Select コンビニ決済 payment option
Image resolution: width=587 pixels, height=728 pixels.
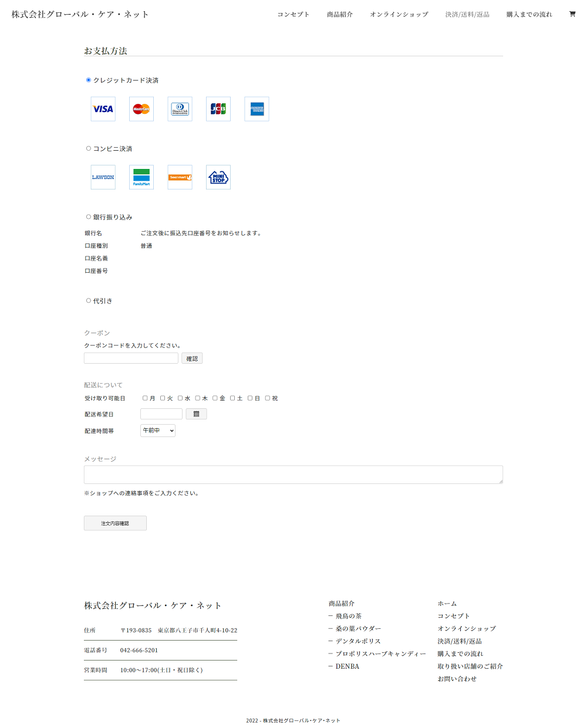(x=89, y=148)
